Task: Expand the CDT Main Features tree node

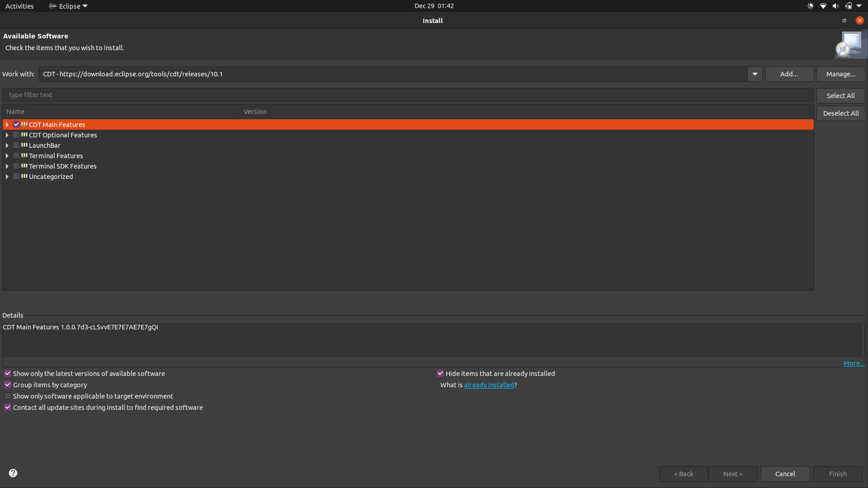Action: click(7, 124)
